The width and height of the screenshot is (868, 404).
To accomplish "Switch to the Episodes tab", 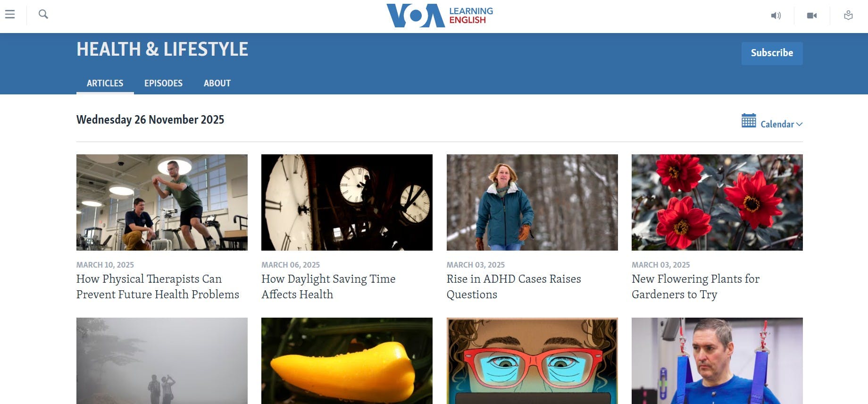I will (163, 83).
